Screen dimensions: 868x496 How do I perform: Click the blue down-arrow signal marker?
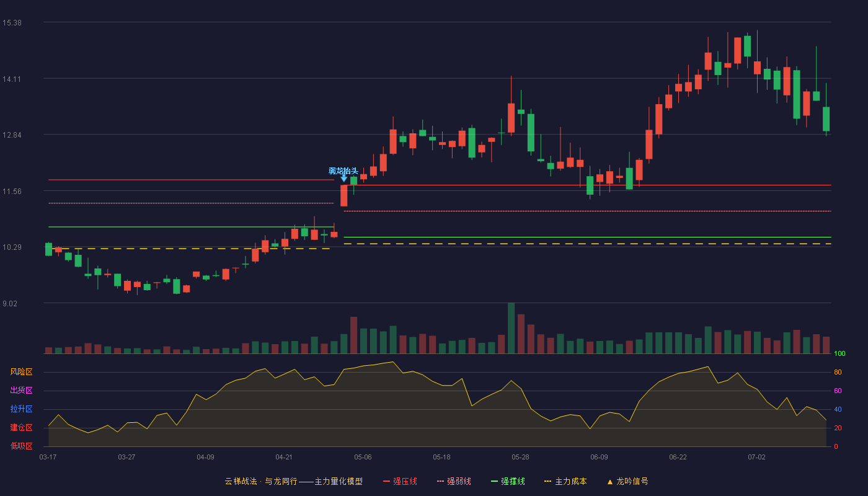click(x=343, y=178)
